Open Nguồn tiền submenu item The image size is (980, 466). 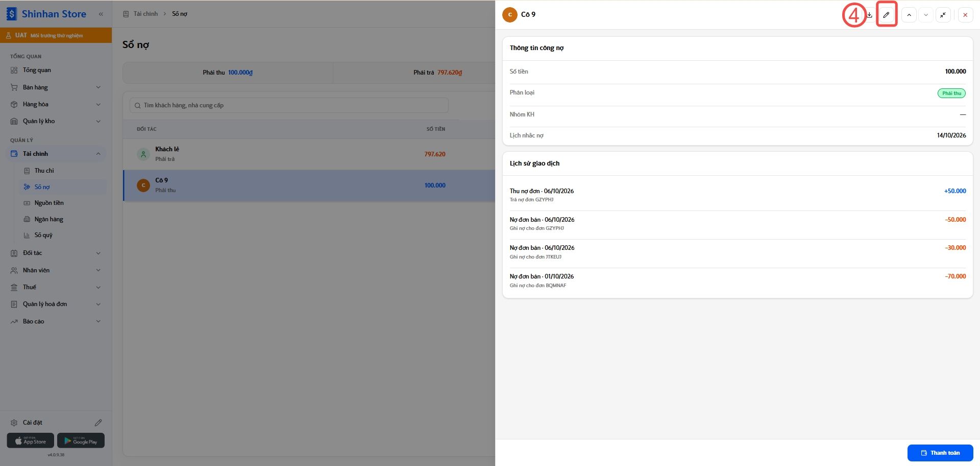tap(62, 203)
